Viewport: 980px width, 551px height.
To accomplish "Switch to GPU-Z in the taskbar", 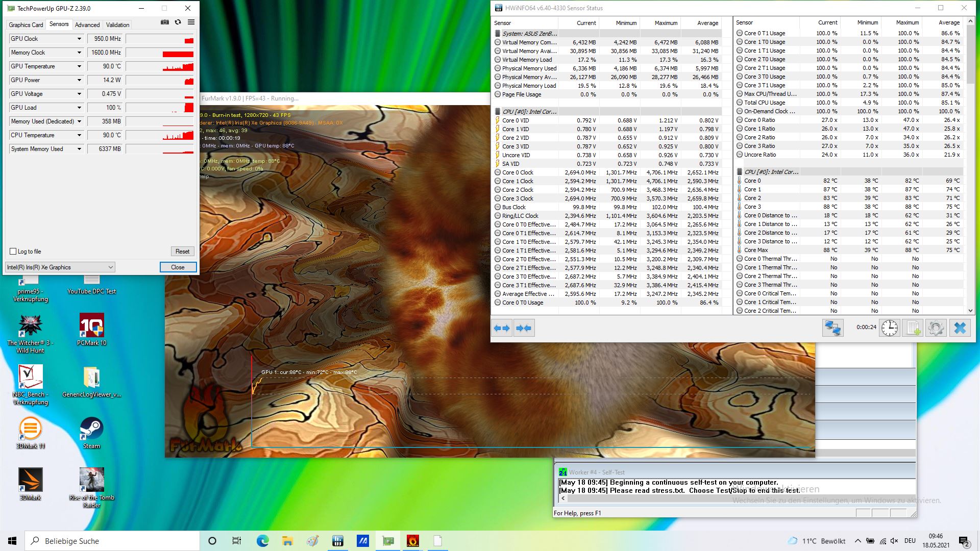I will pos(387,541).
